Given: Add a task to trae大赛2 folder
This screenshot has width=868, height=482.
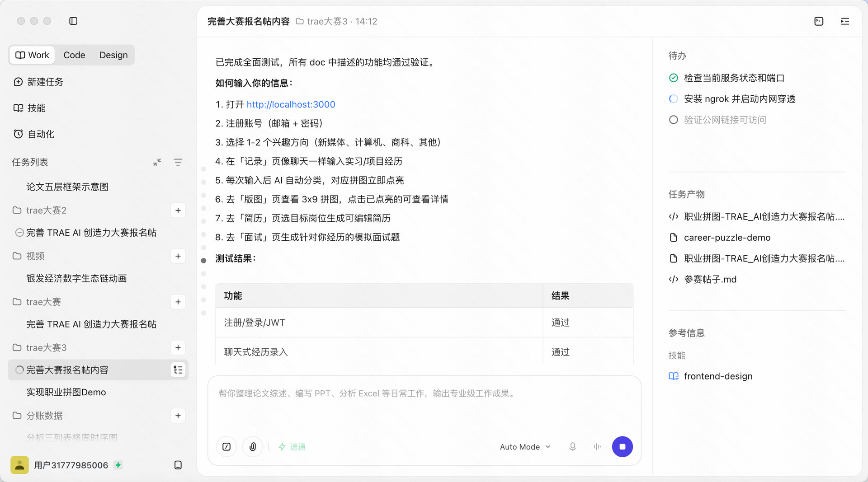Looking at the screenshot, I should (178, 211).
